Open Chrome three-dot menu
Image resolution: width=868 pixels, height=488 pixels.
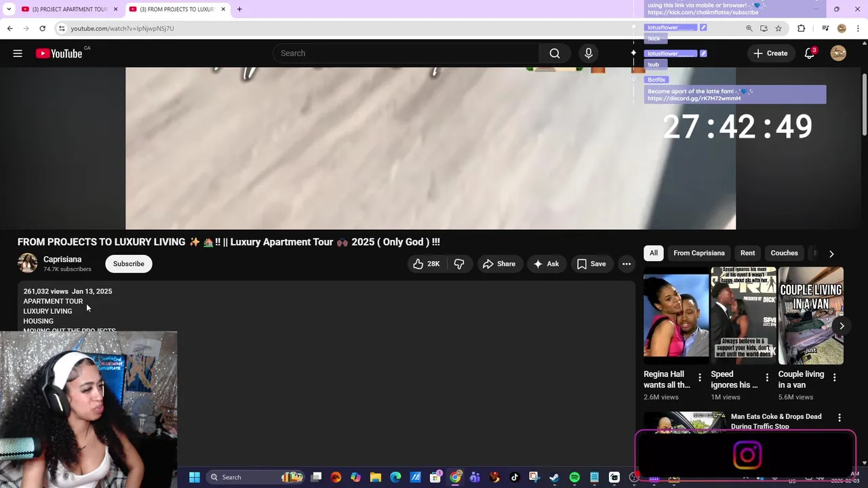tap(858, 28)
